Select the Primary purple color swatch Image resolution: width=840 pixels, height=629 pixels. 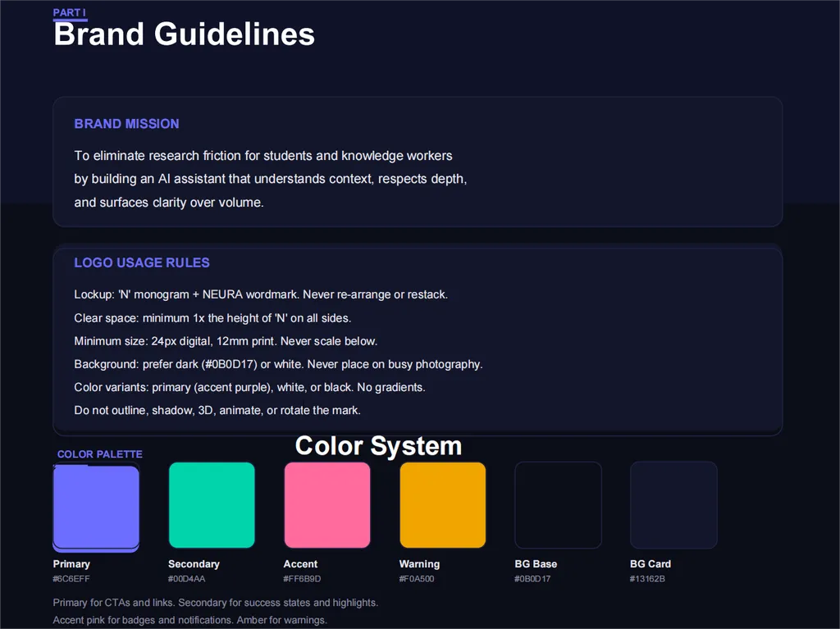point(96,507)
